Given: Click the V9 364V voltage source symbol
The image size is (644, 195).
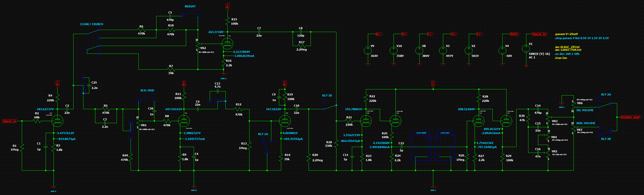Looking at the screenshot, I should click(x=368, y=51).
